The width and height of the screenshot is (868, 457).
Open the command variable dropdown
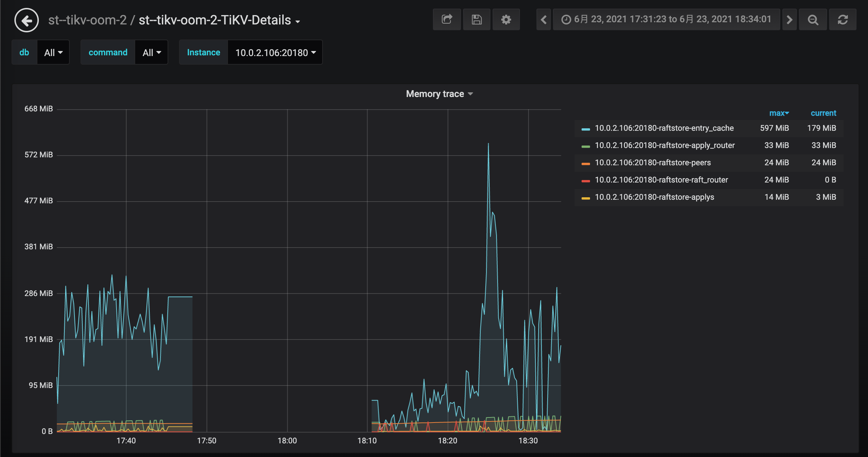click(x=151, y=52)
